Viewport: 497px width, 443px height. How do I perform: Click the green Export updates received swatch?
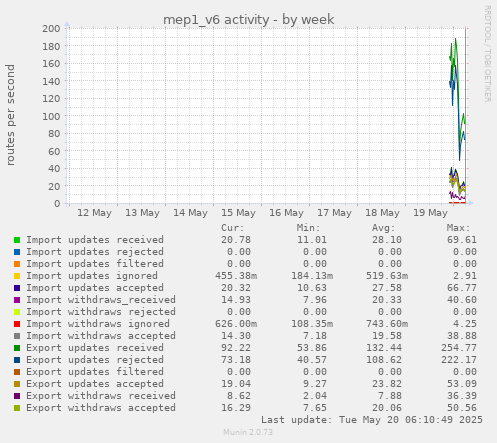(x=17, y=348)
